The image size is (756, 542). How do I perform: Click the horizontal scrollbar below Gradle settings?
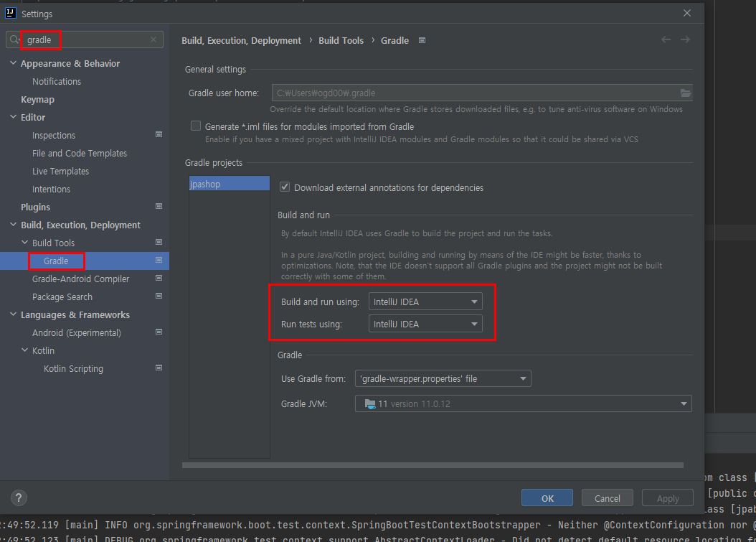(433, 465)
